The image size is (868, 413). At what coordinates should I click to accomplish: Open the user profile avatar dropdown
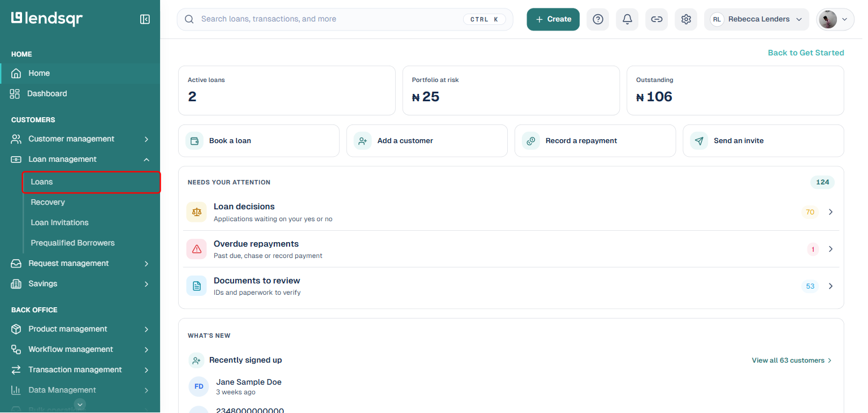[835, 19]
